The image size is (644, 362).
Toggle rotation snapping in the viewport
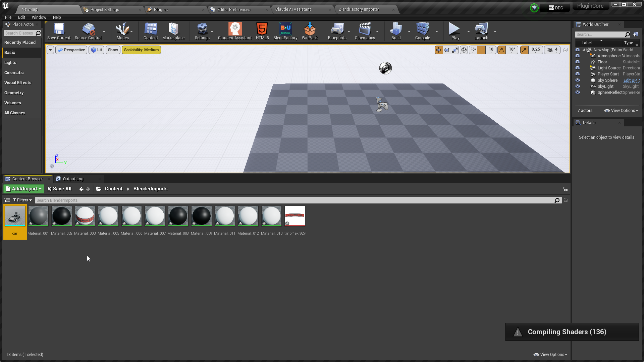pos(501,50)
